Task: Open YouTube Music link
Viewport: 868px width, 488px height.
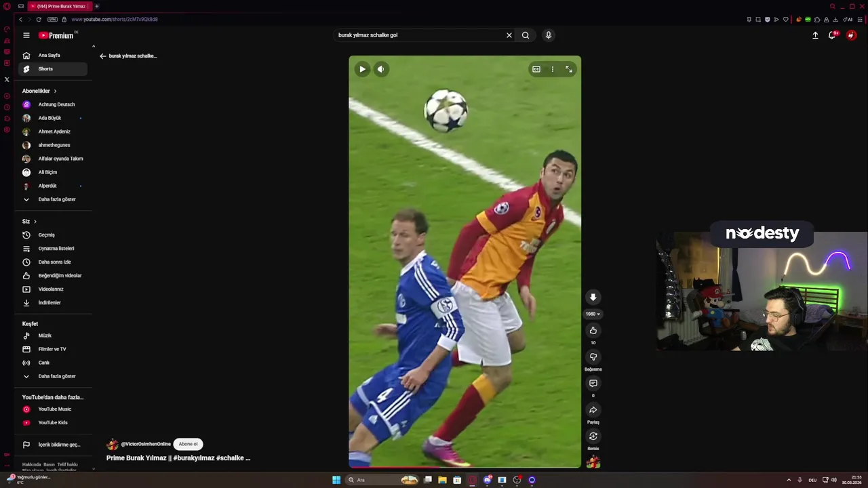Action: click(x=53, y=409)
